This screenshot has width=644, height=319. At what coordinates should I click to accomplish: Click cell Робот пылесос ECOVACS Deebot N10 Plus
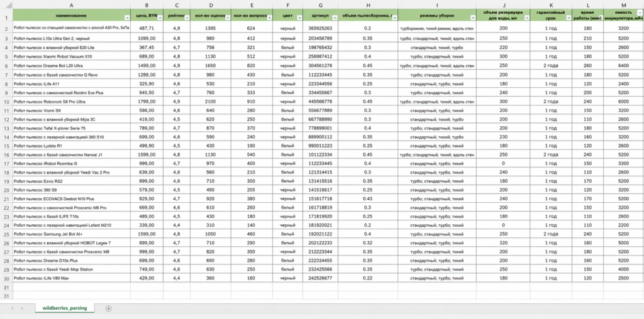point(72,199)
